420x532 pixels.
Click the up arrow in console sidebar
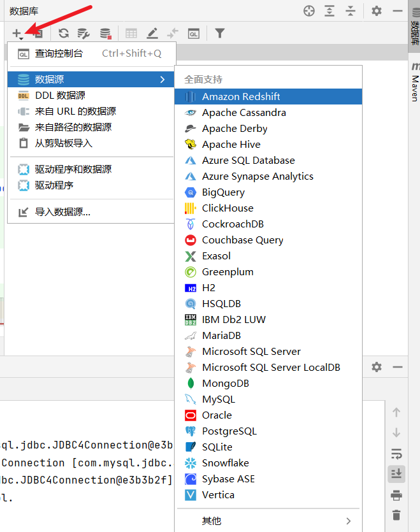tap(396, 413)
